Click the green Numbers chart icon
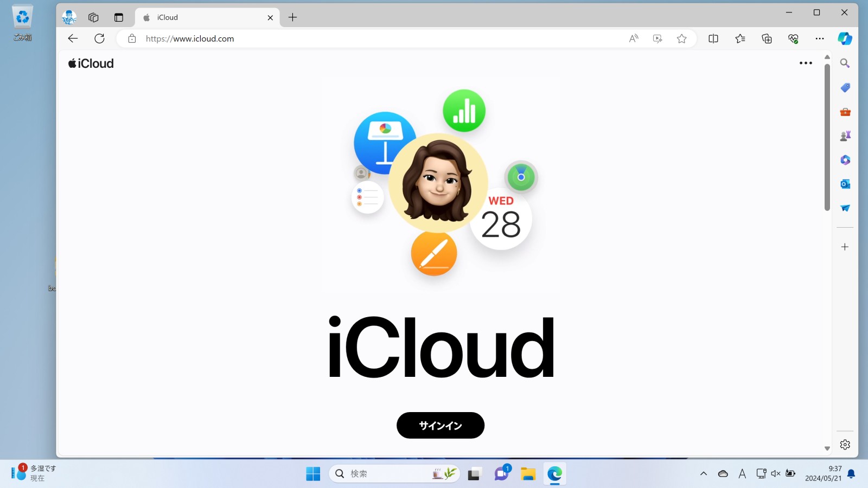Image resolution: width=868 pixels, height=488 pixels. point(464,110)
